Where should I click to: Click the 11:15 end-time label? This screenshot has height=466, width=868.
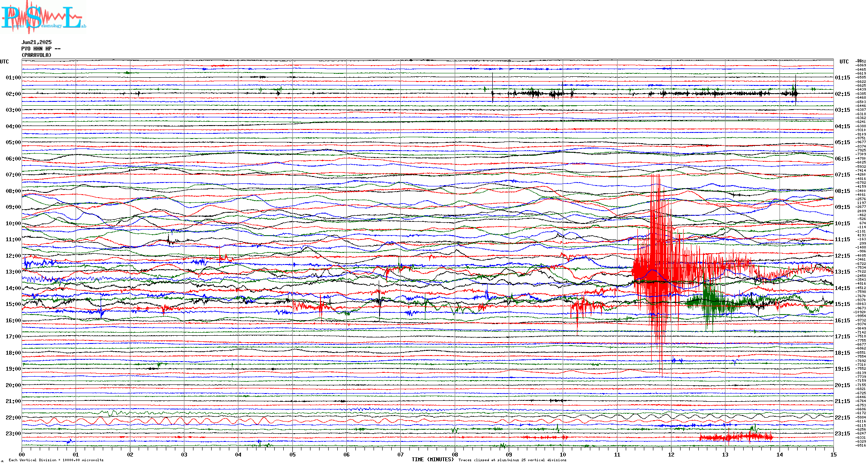tap(843, 239)
